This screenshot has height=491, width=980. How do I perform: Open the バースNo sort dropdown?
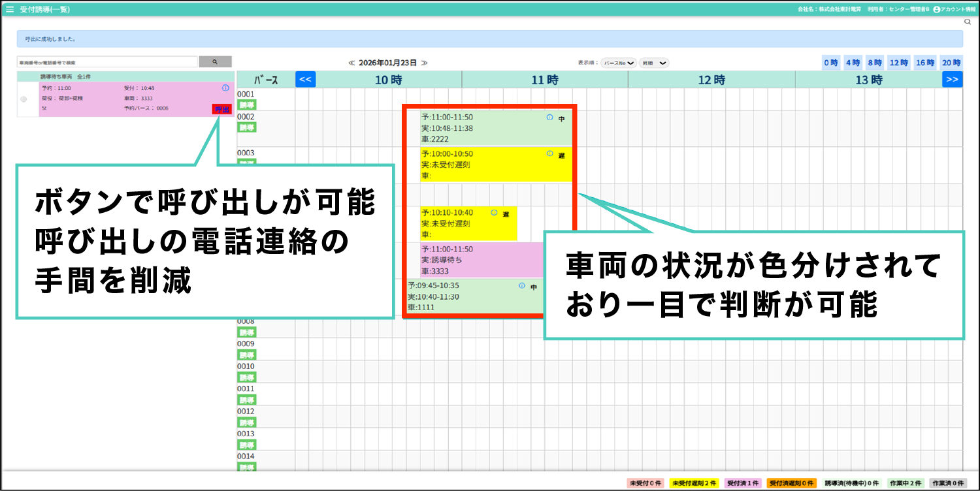(x=618, y=63)
